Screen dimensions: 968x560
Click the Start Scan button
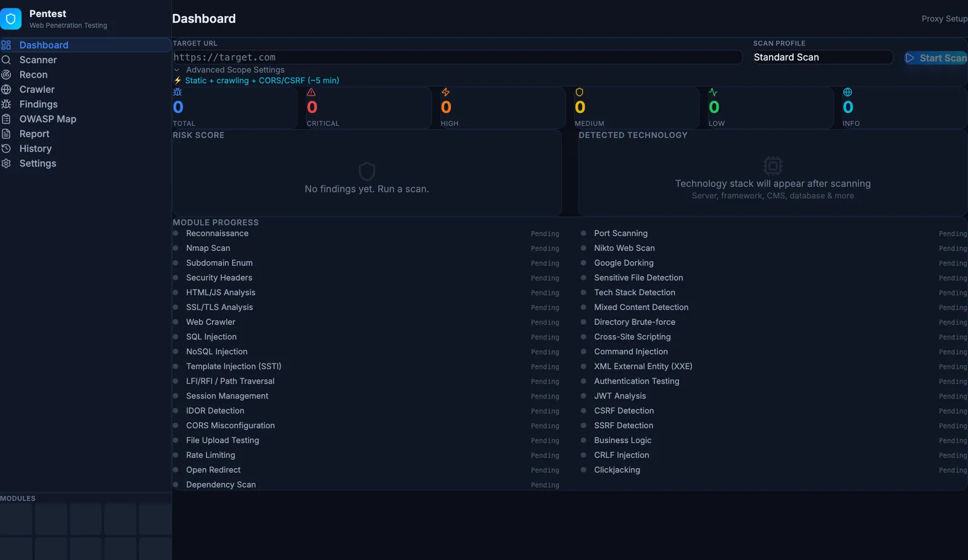pos(937,58)
